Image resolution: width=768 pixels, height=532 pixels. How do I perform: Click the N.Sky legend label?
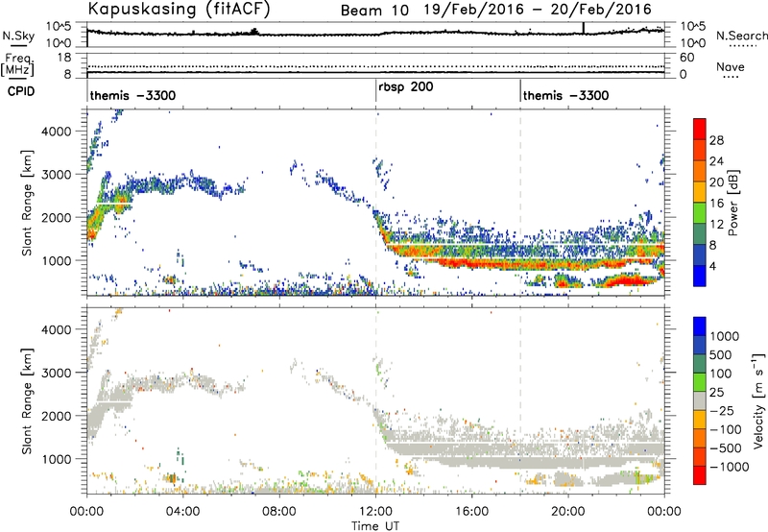18,36
